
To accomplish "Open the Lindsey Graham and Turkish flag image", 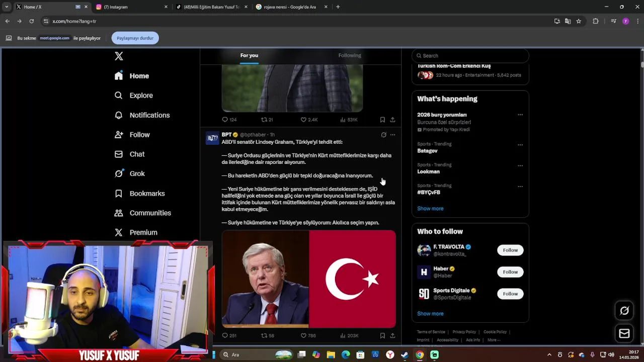I will click(309, 279).
